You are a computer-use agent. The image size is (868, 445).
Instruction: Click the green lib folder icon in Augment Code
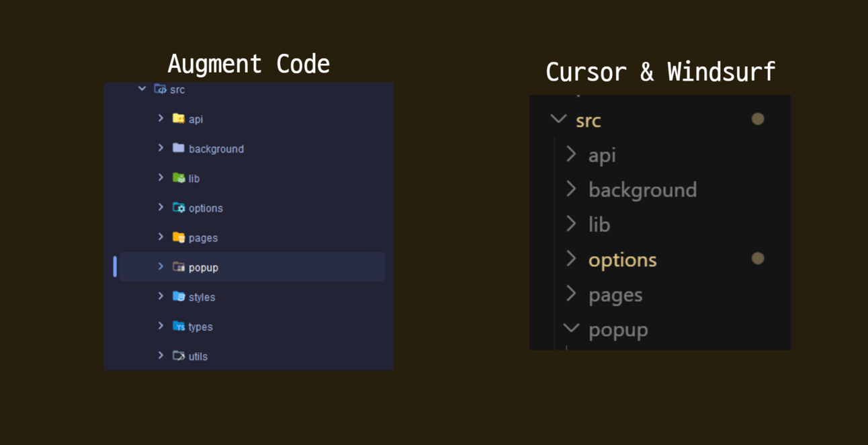coord(178,177)
